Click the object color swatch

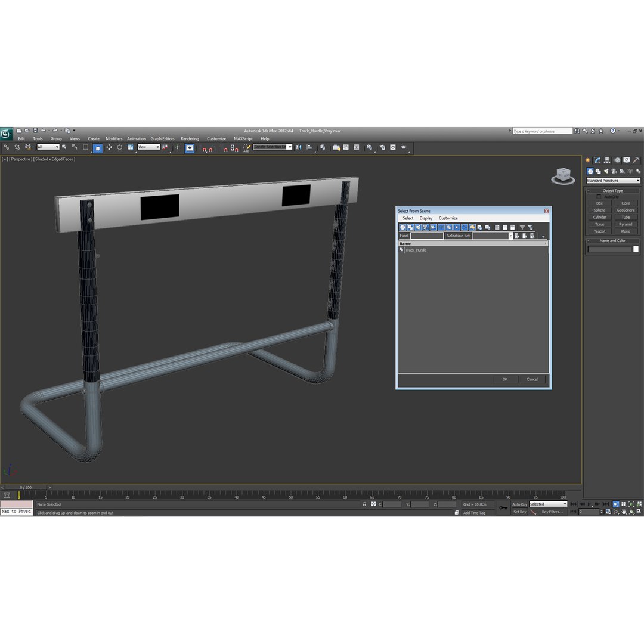coord(636,249)
